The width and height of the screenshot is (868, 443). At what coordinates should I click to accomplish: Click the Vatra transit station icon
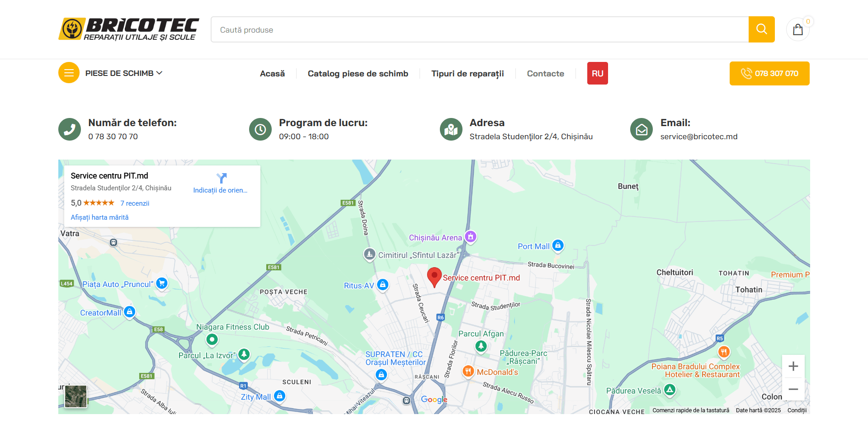pos(113,243)
